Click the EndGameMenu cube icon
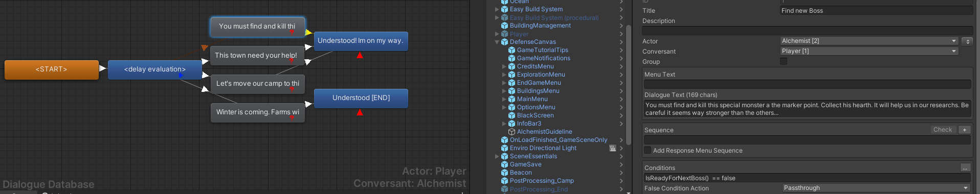980x194 pixels. (x=511, y=83)
